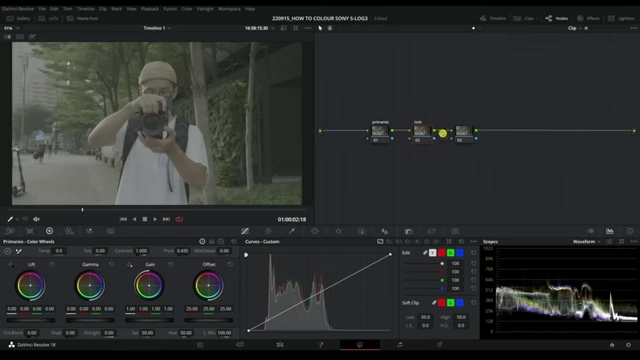Viewport: 640px width, 360px height.
Task: Open the Tracker palette icon
Action: [338, 231]
